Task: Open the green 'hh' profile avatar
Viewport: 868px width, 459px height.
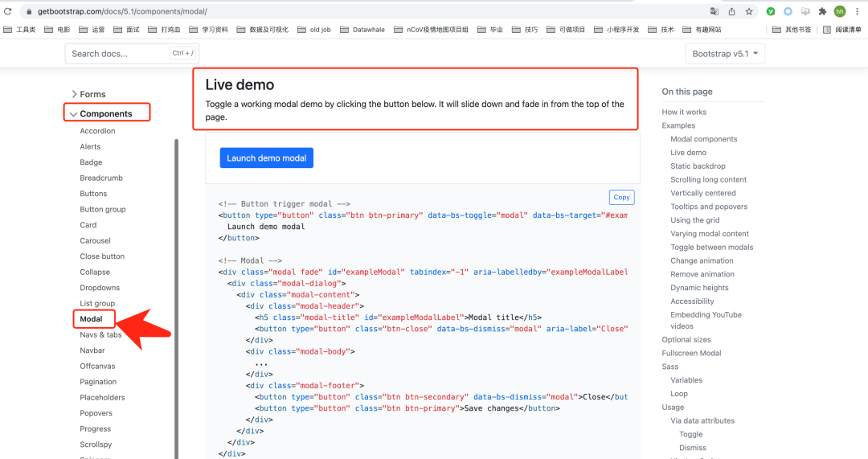Action: (840, 12)
